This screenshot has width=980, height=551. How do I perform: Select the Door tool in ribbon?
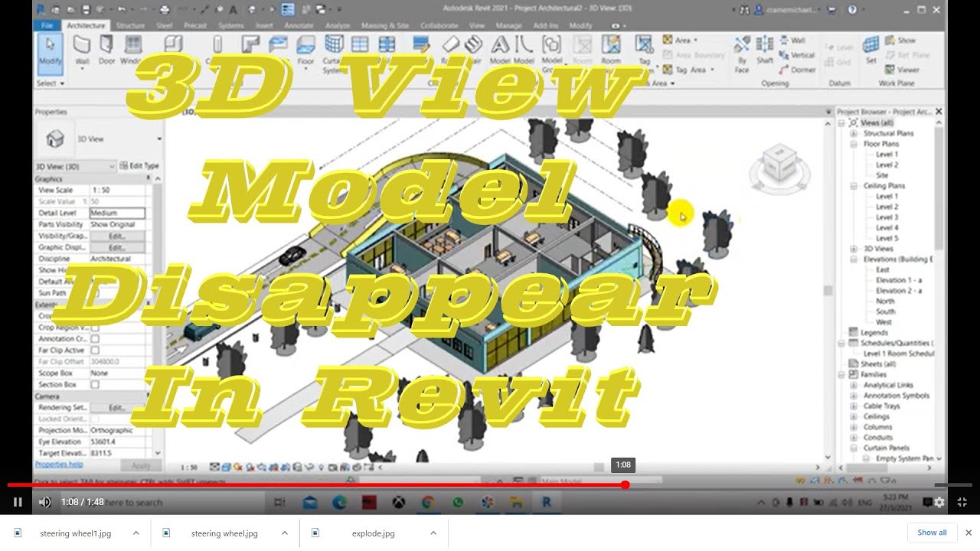pos(106,49)
